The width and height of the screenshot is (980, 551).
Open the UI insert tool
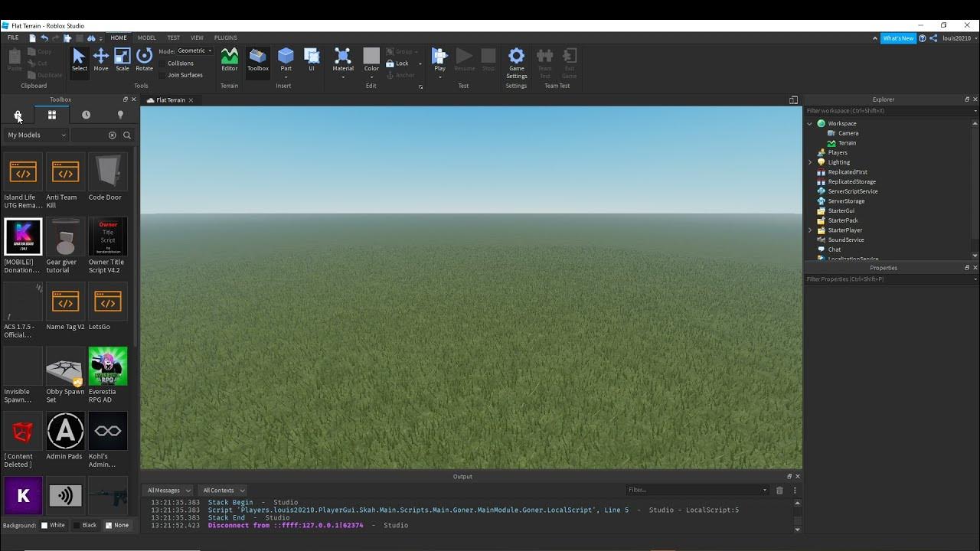pyautogui.click(x=312, y=60)
